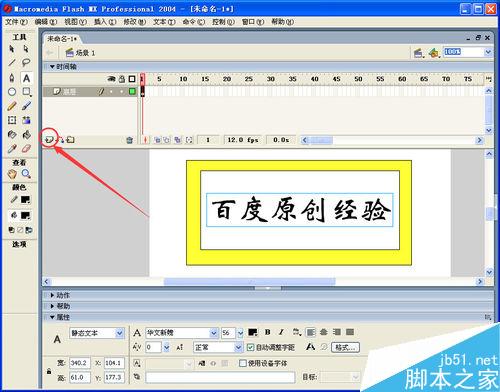This screenshot has height=392, width=500.
Task: Select the Ink Bottle tool
Action: (x=12, y=134)
